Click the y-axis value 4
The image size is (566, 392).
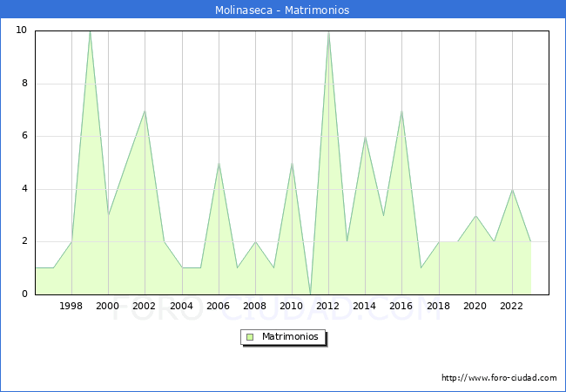(x=24, y=189)
